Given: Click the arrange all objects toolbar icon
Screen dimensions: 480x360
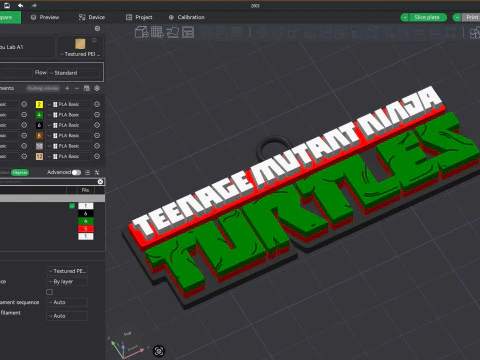Looking at the screenshot, I should click(188, 32).
